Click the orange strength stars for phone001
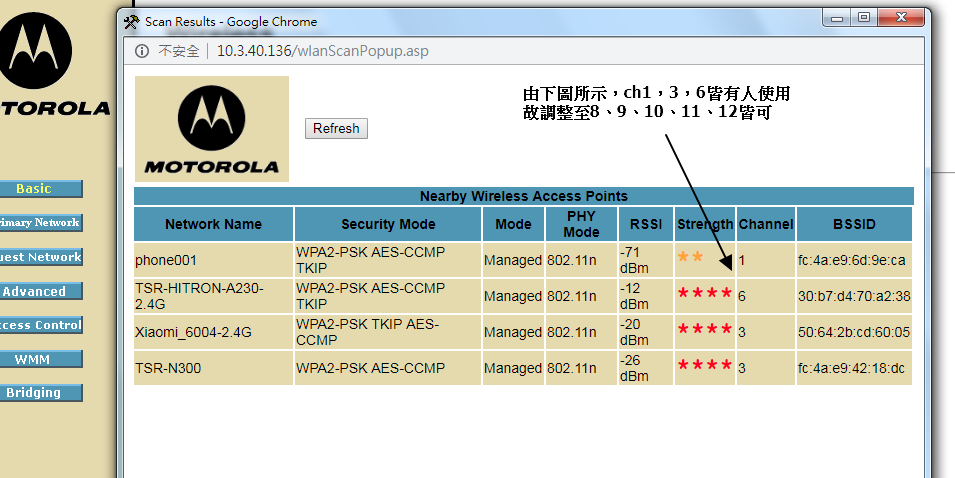 point(690,257)
